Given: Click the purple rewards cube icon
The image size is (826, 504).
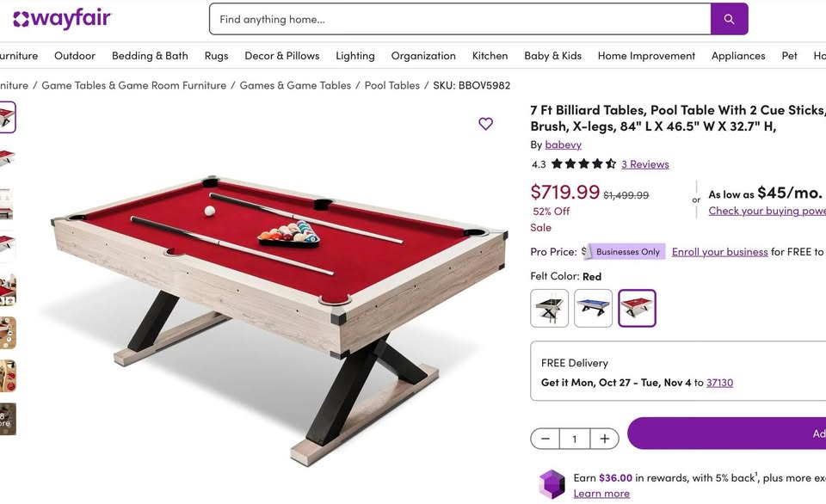Looking at the screenshot, I should 552,484.
